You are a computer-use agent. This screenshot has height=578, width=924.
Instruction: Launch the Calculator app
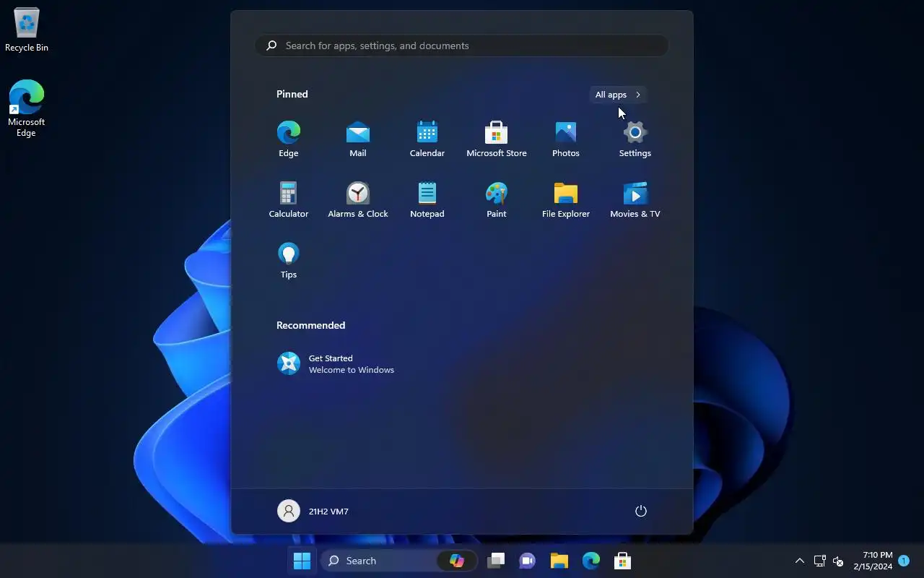288,200
